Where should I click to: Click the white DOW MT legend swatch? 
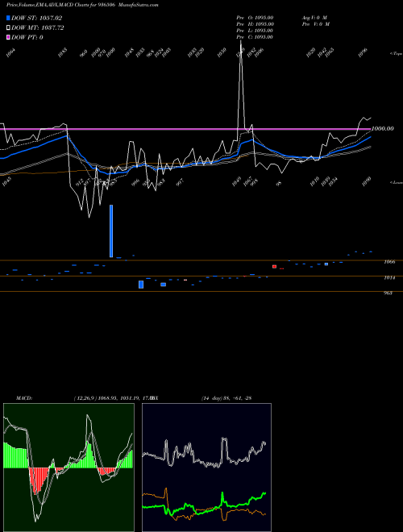[8, 27]
